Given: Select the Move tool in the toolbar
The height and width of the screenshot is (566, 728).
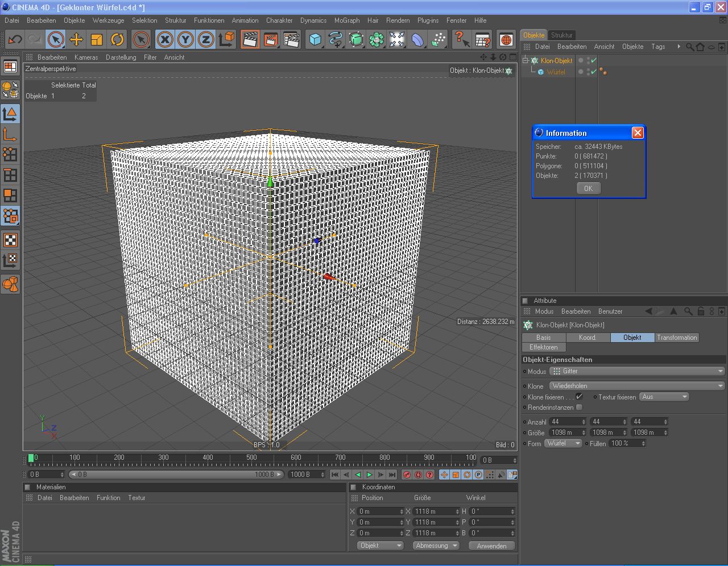Looking at the screenshot, I should (x=76, y=39).
